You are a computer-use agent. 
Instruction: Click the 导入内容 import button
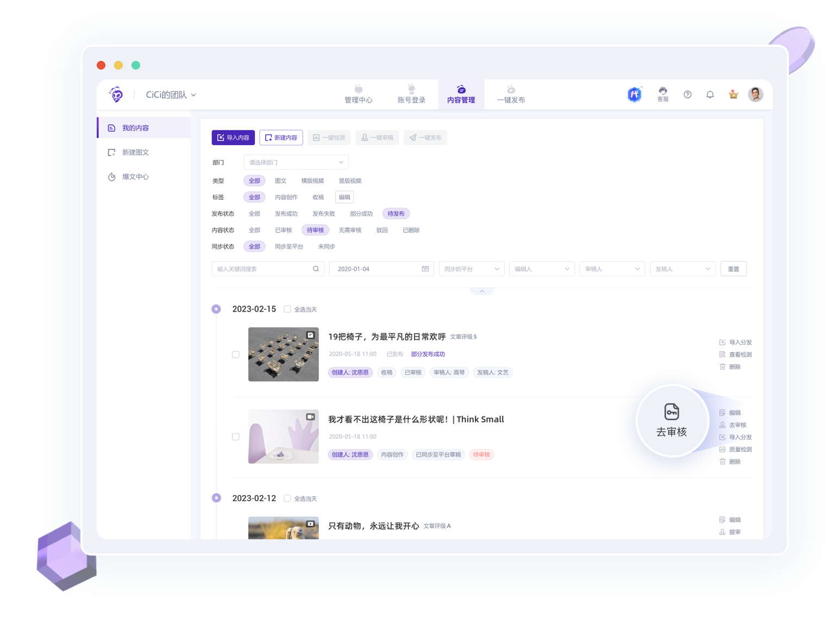click(x=233, y=137)
